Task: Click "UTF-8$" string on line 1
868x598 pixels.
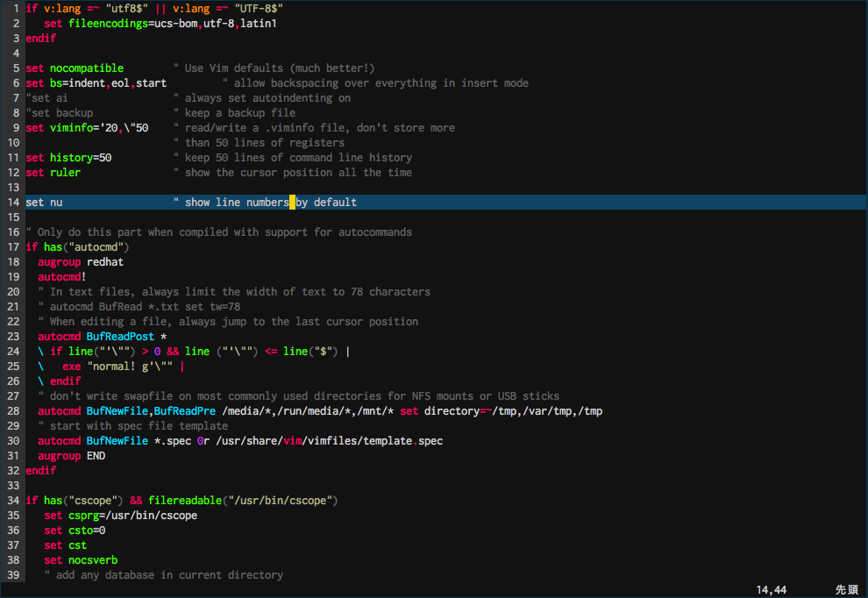Action: point(259,9)
